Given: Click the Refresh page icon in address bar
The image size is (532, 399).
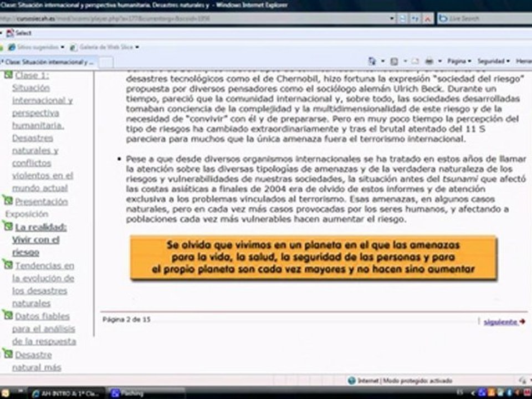Looking at the screenshot, I should [415, 19].
